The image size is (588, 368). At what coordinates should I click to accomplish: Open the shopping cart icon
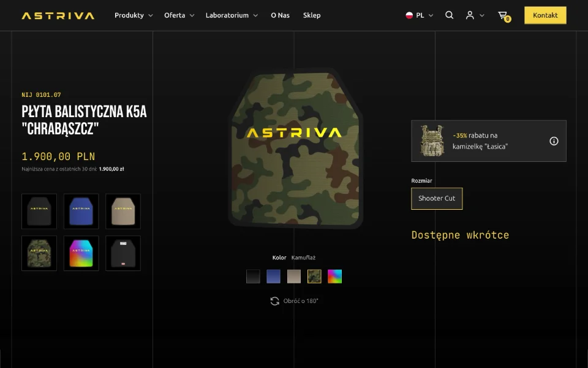pos(503,16)
